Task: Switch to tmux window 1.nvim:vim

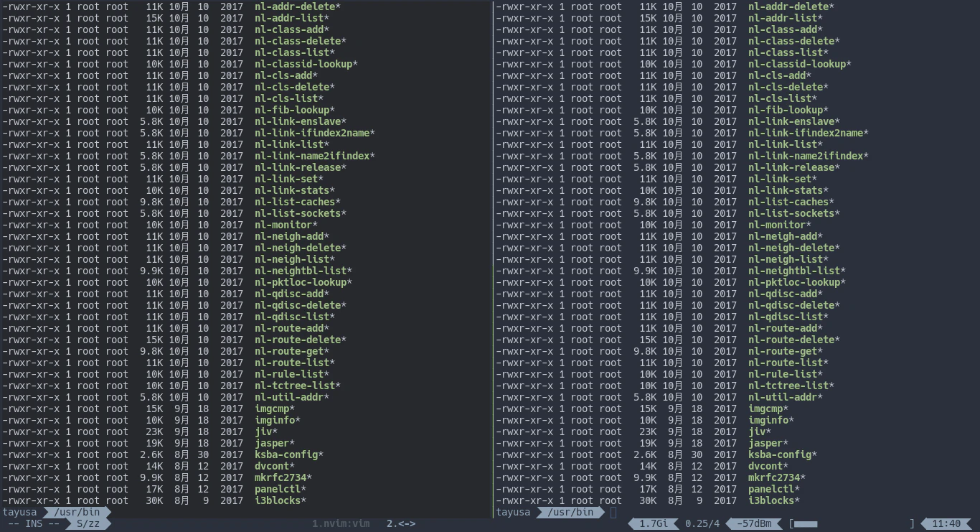Action: pyautogui.click(x=341, y=523)
